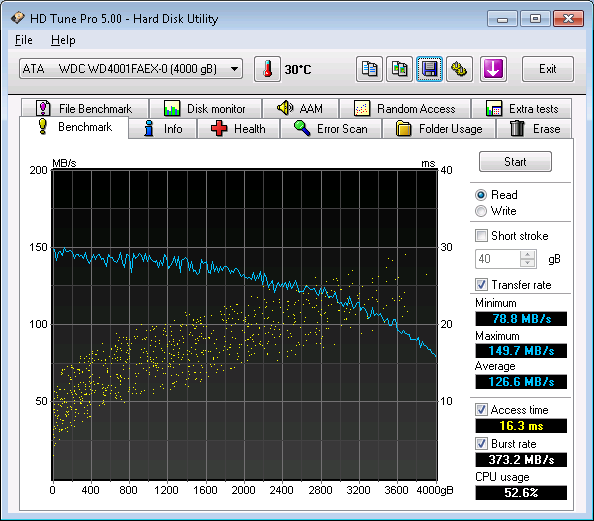Increase short stroke value with up arrow
This screenshot has width=594, height=521.
pos(527,255)
